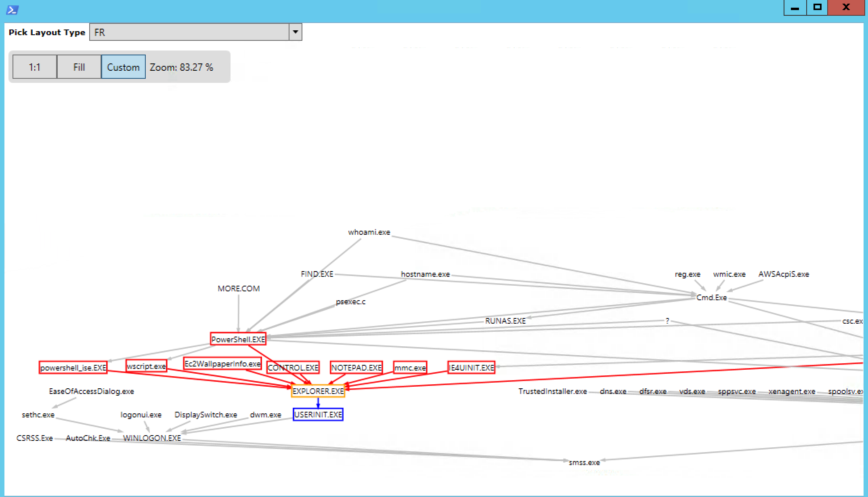Expand the layout type list showing FR
The image size is (868, 497).
pos(295,32)
